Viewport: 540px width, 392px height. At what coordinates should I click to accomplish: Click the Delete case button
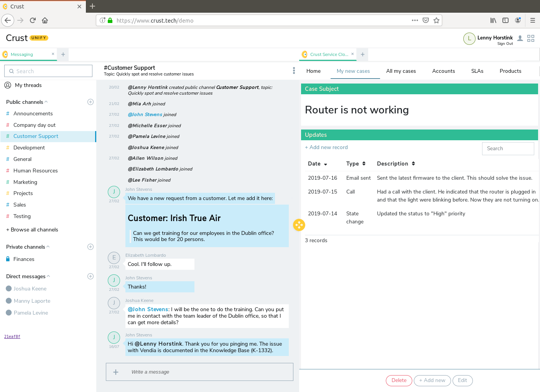coord(399,381)
